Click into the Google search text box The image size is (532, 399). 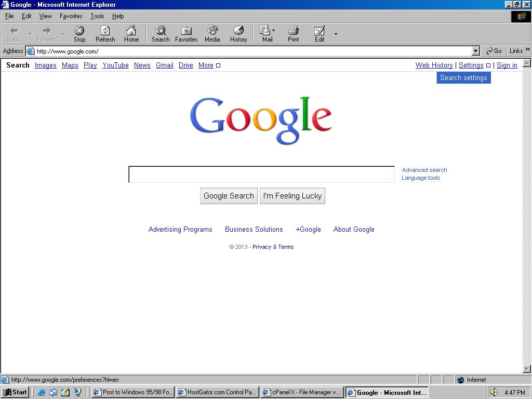[262, 175]
